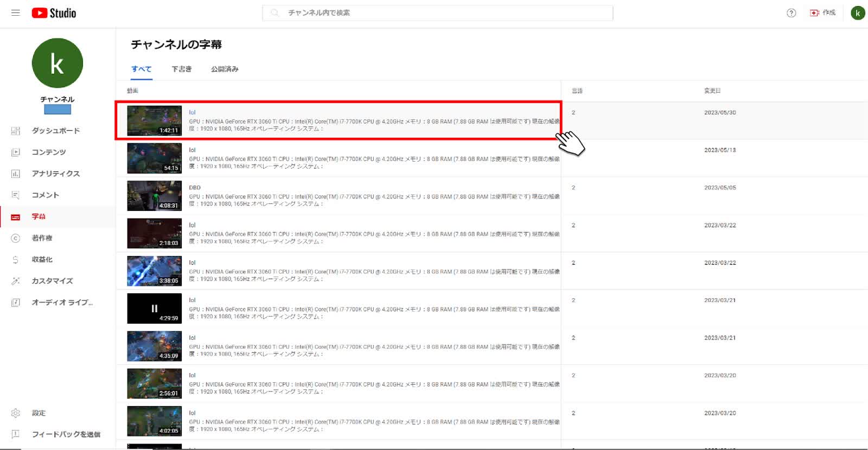Open the DBD video thumbnail 4:08:31
The width and height of the screenshot is (868, 450).
(x=154, y=196)
